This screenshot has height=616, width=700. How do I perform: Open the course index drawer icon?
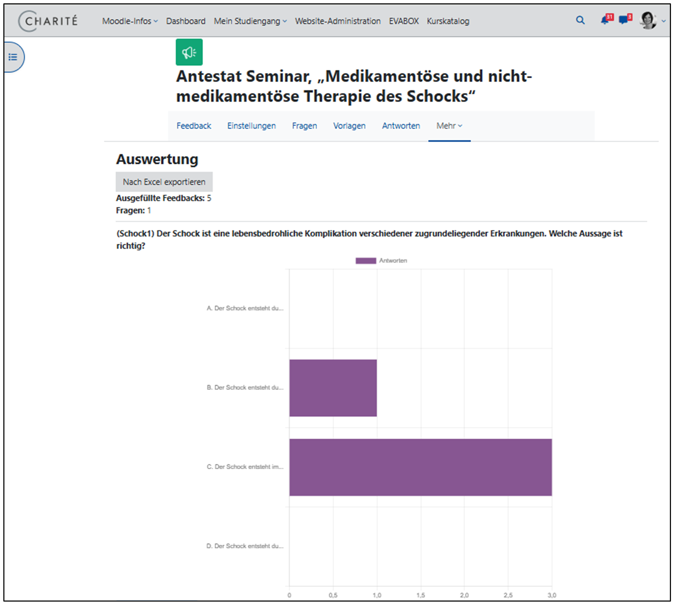pos(13,57)
